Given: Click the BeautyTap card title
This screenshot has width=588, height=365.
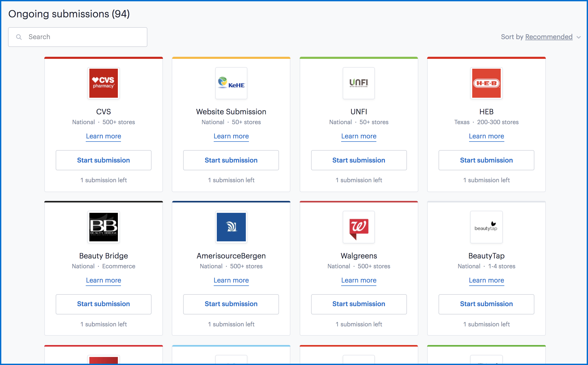Looking at the screenshot, I should pos(486,256).
